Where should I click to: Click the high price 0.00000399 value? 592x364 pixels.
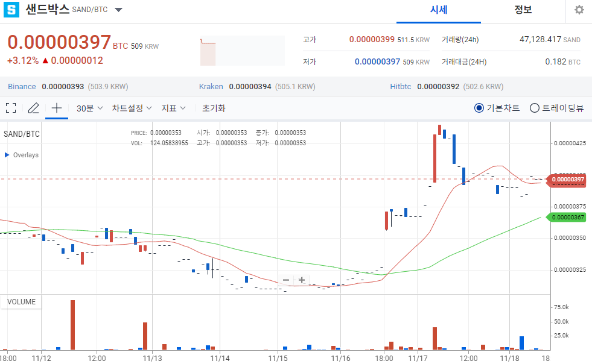tap(372, 39)
